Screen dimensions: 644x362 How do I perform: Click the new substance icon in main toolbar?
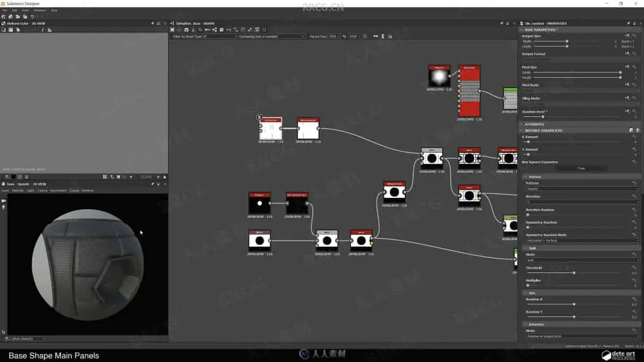click(x=3, y=17)
